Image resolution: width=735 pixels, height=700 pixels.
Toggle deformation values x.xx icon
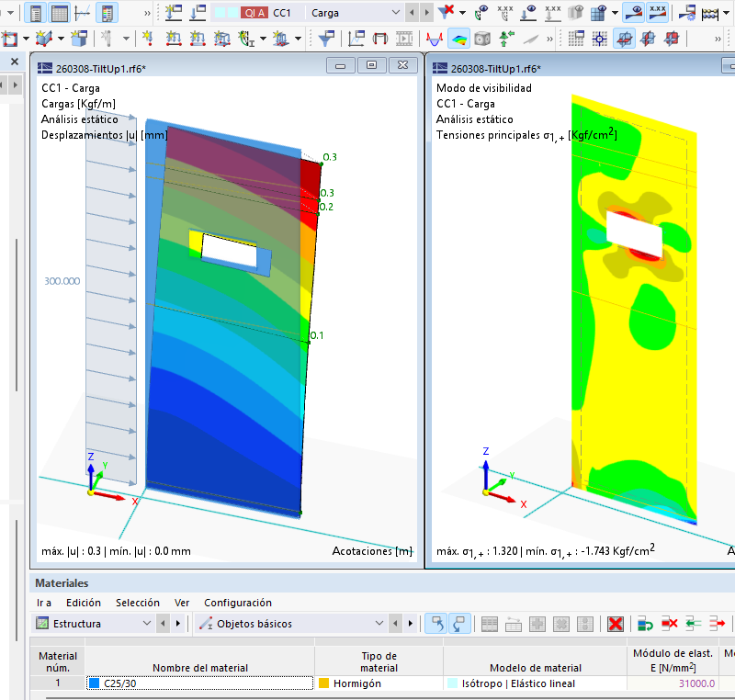(504, 13)
